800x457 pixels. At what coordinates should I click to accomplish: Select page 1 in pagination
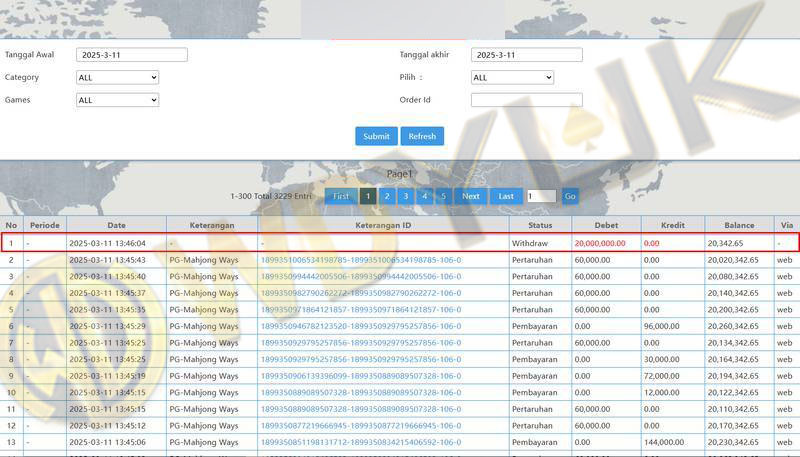[x=368, y=196]
